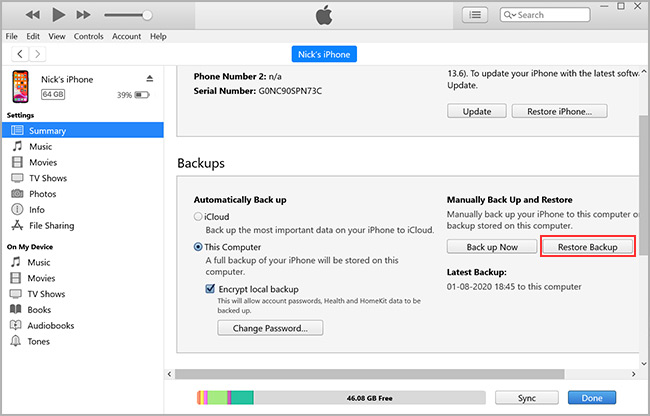This screenshot has width=650, height=416.
Task: Click the Update button
Action: coord(477,111)
